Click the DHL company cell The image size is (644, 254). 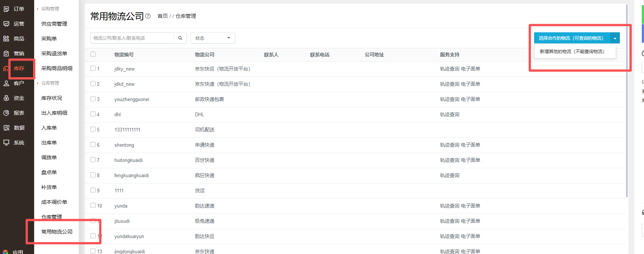199,114
